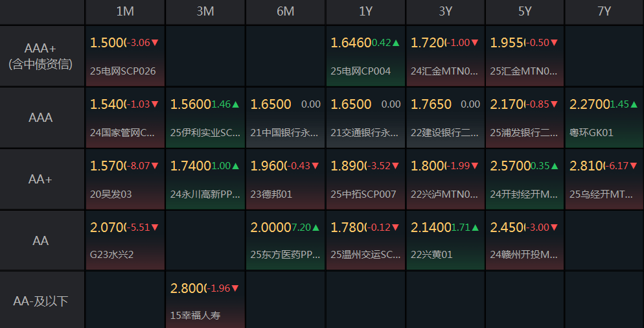The height and width of the screenshot is (328, 644).
Task: Open bond 25电网CP004 cell
Action: click(365, 56)
